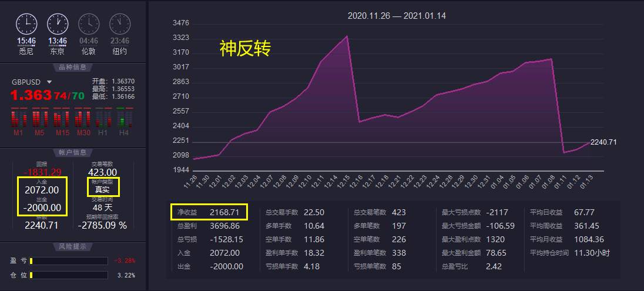644x291 pixels.
Task: Click the 总交易手数 22.50 statistic
Action: [295, 212]
